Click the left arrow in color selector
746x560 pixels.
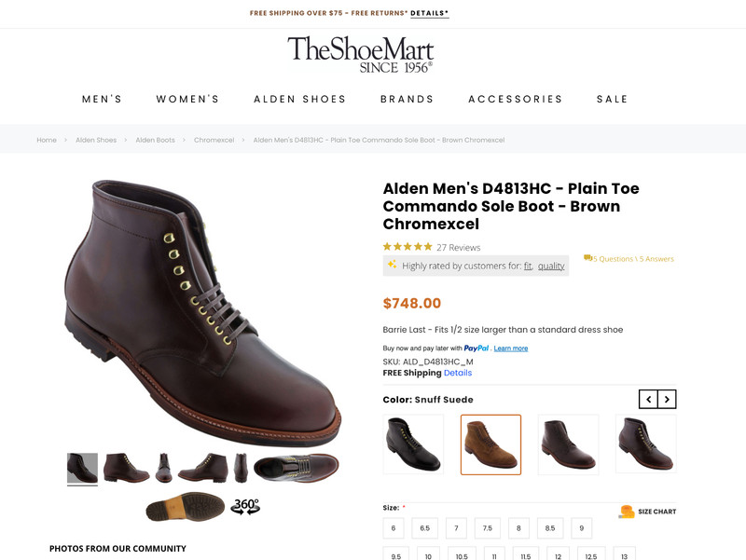tap(646, 398)
